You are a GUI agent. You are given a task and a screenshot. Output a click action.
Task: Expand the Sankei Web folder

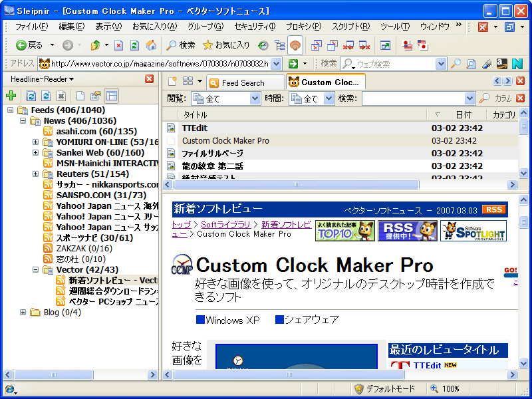[x=35, y=153]
